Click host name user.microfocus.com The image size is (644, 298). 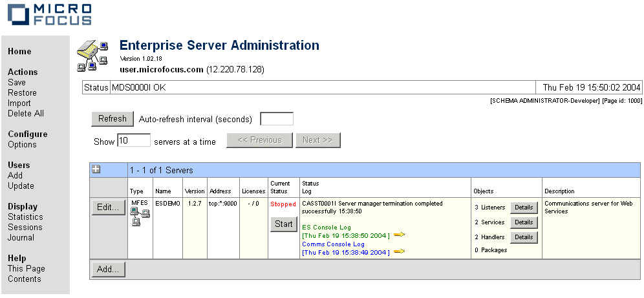click(x=162, y=69)
